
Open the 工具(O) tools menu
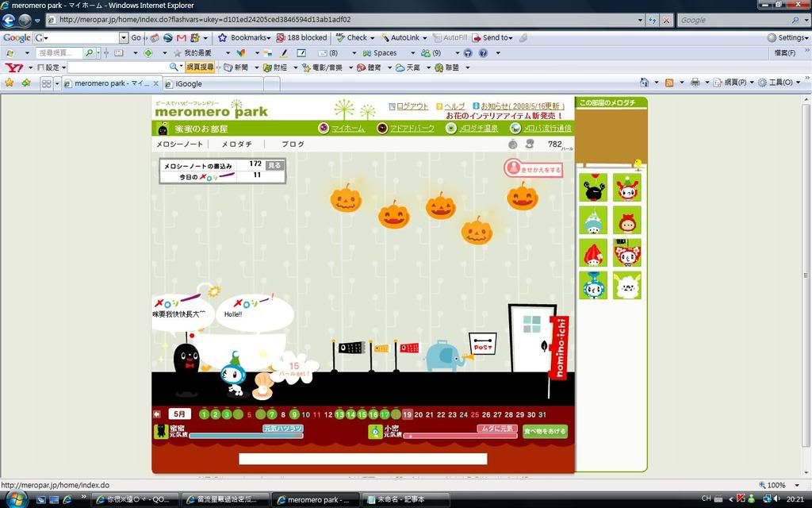pos(779,83)
